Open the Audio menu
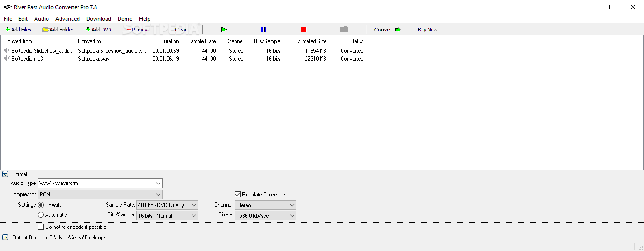This screenshot has width=644, height=251. click(42, 19)
